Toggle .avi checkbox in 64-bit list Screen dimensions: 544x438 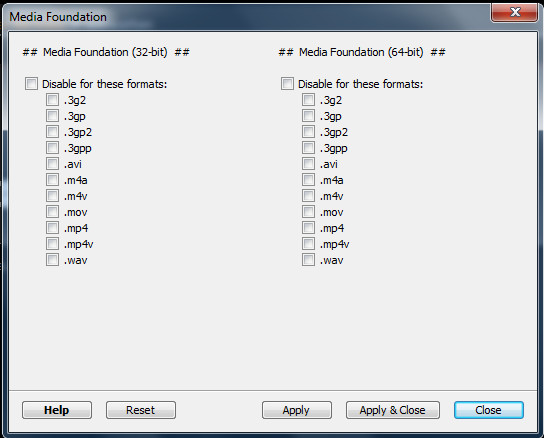coord(308,163)
